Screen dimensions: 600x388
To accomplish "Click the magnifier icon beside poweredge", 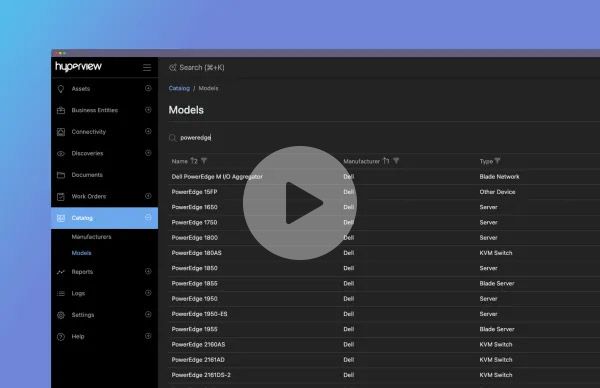I will coord(173,138).
